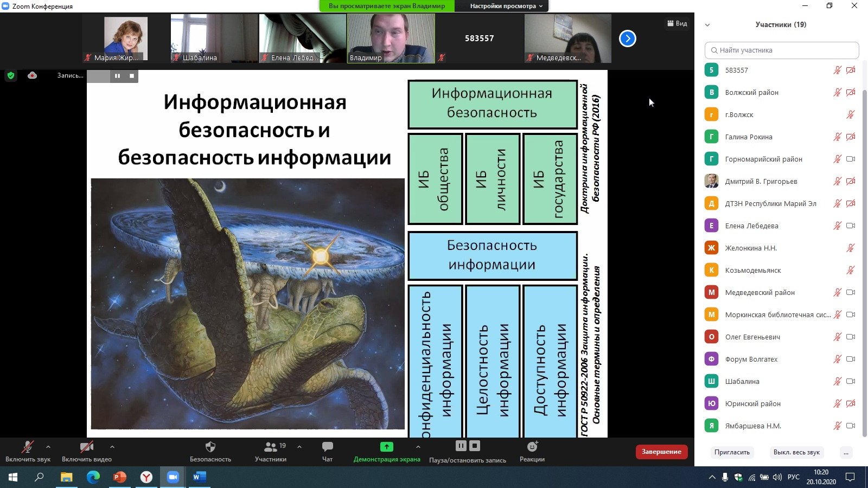Screen dimensions: 868x488
Task: Expand participants options arrow
Action: point(299,447)
